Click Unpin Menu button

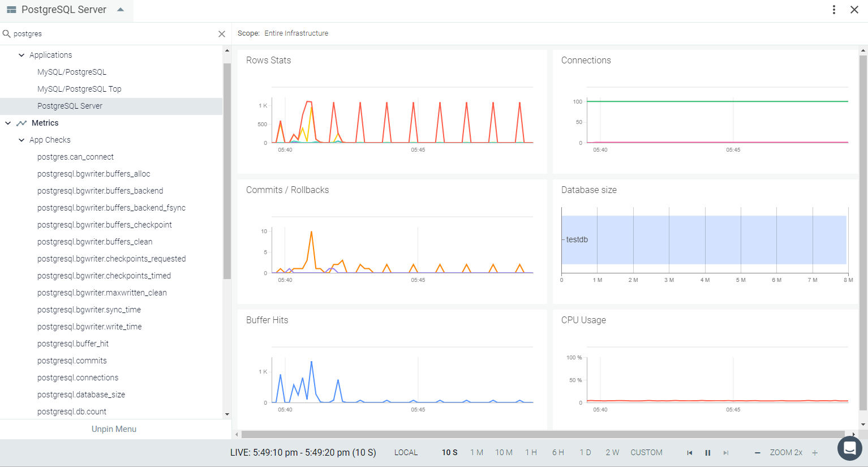point(114,429)
